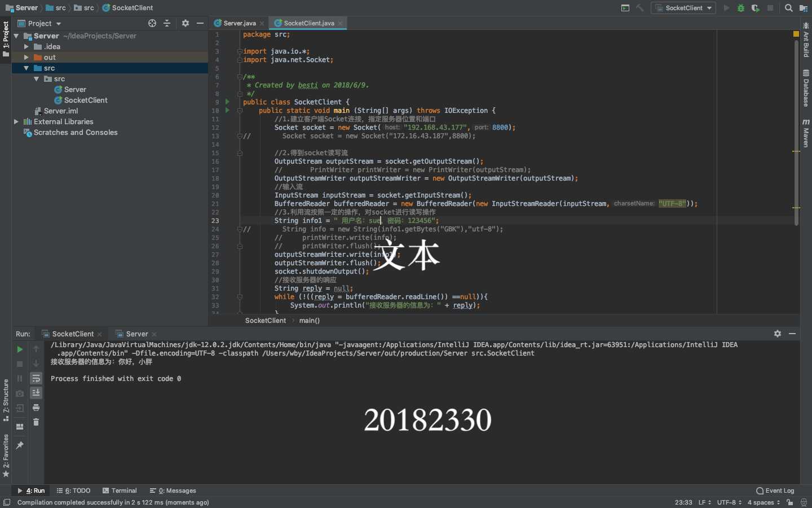Collapse the Server project root node
This screenshot has width=812, height=508.
coord(16,36)
